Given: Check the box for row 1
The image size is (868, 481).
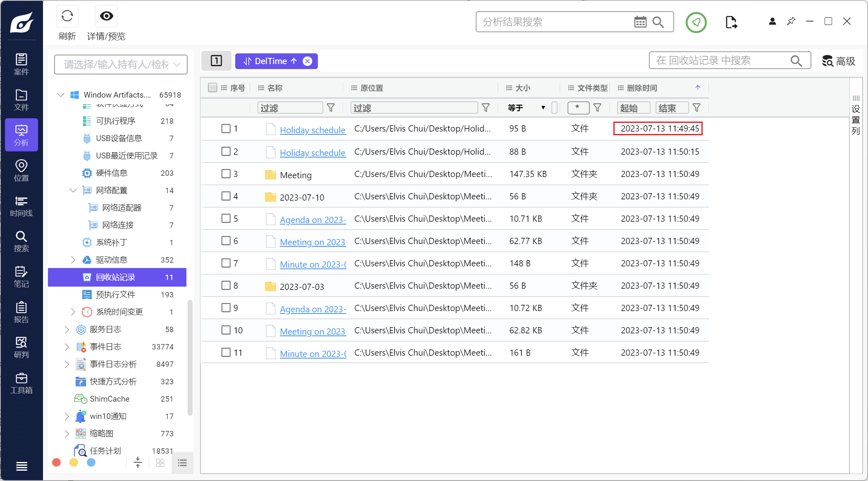Looking at the screenshot, I should (x=226, y=129).
